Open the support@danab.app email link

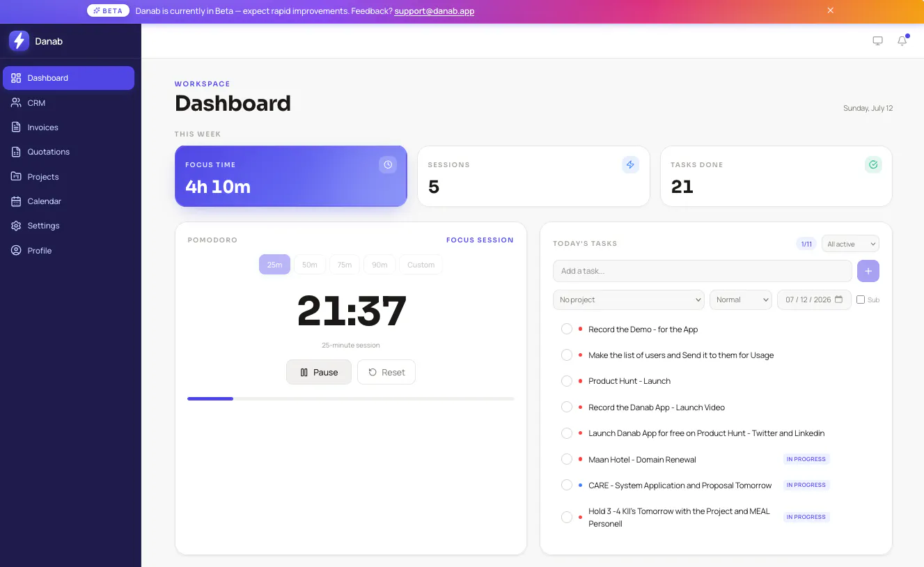434,11
